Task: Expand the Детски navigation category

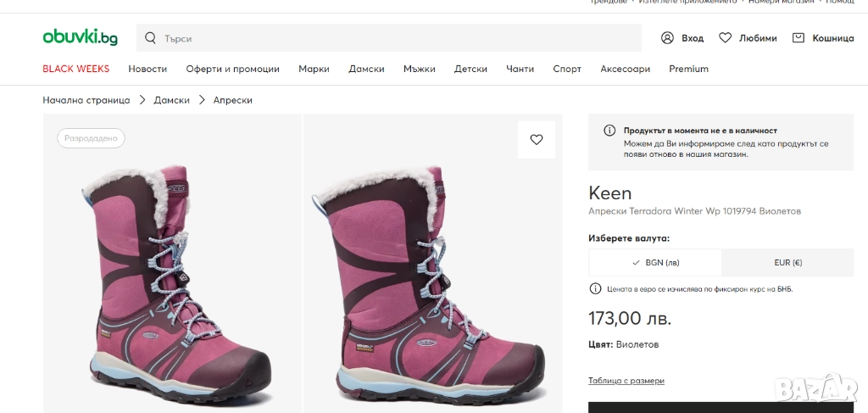Action: pyautogui.click(x=470, y=69)
